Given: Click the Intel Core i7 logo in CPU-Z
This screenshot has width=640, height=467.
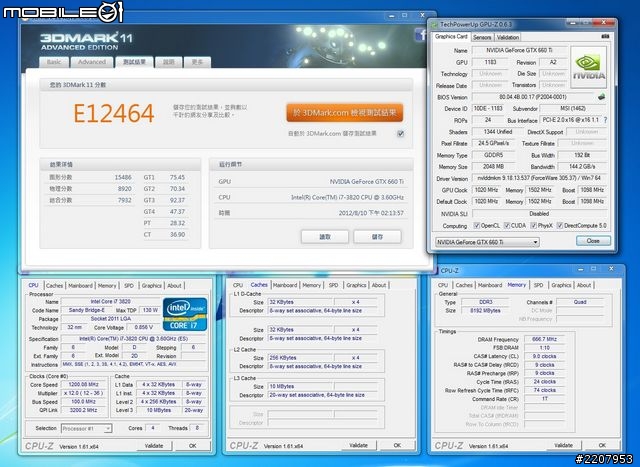Looking at the screenshot, I should 185,314.
